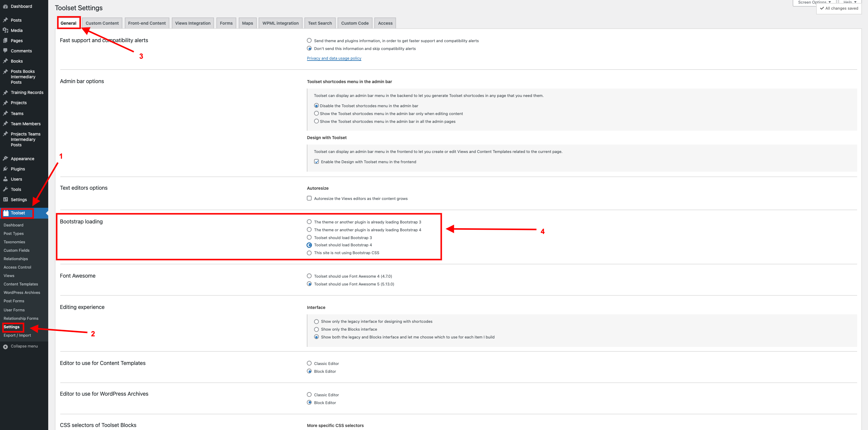Image resolution: width=868 pixels, height=430 pixels.
Task: Switch to the Access tab
Action: click(x=385, y=23)
